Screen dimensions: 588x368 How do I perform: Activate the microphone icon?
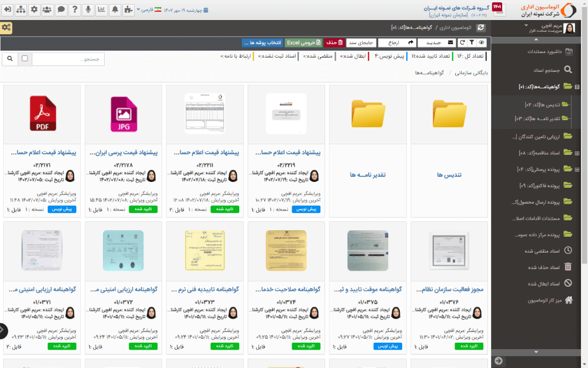click(x=88, y=9)
